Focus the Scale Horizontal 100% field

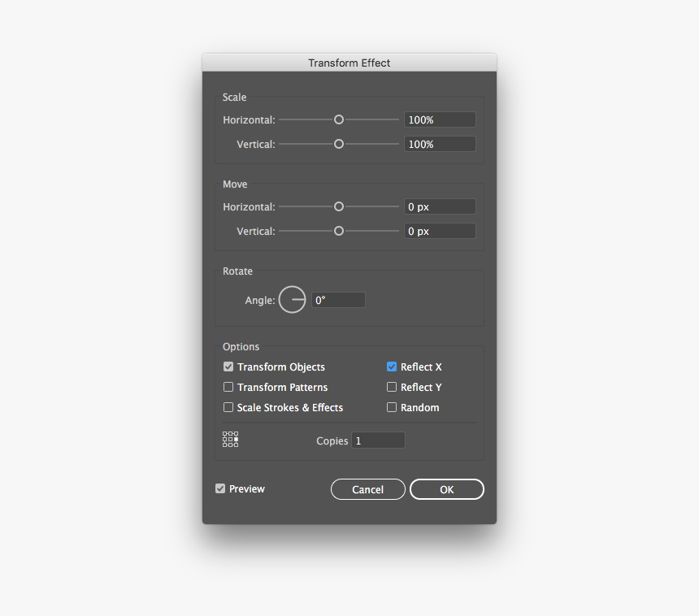coord(440,119)
